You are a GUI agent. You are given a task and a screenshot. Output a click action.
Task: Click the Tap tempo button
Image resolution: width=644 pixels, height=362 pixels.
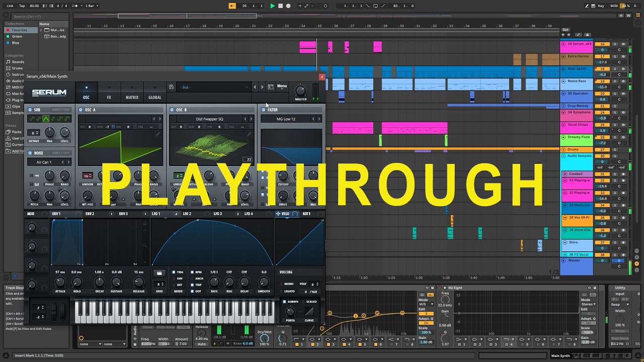[x=22, y=6]
